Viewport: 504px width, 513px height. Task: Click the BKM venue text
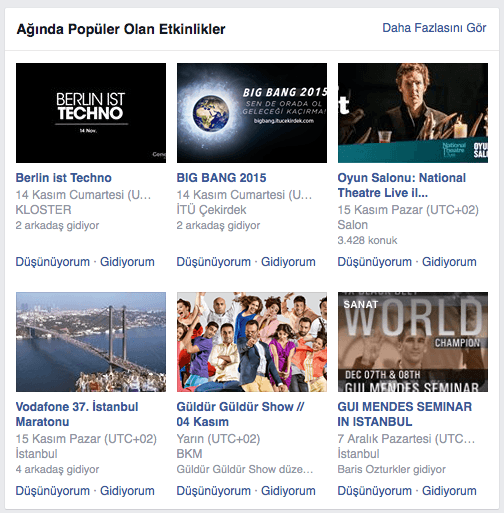[189, 454]
